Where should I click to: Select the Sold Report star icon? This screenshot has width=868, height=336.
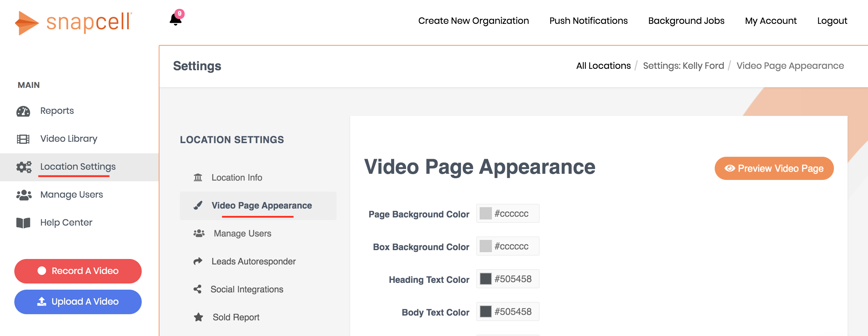point(198,317)
